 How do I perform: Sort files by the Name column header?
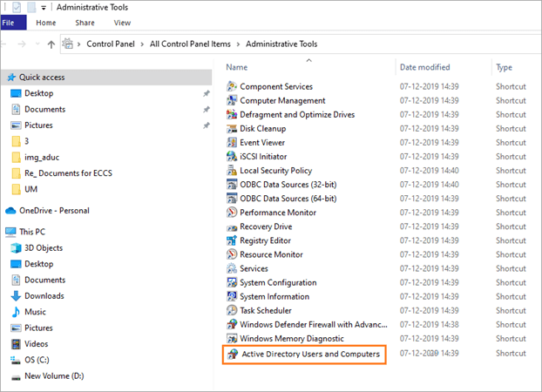237,67
